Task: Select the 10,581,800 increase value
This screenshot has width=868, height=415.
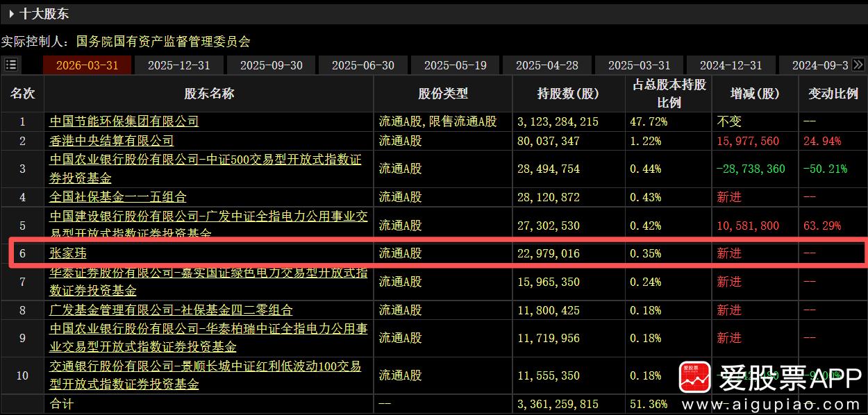Action: (749, 226)
